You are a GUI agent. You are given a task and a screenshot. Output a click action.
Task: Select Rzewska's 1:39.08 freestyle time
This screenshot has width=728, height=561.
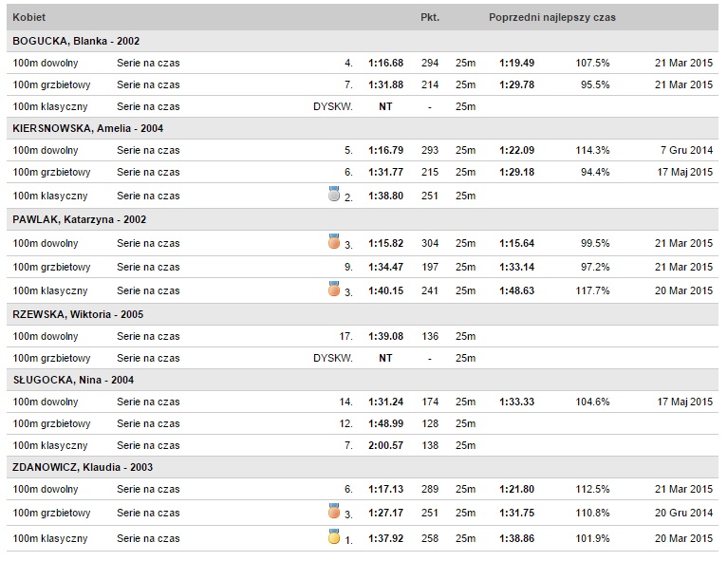(385, 336)
